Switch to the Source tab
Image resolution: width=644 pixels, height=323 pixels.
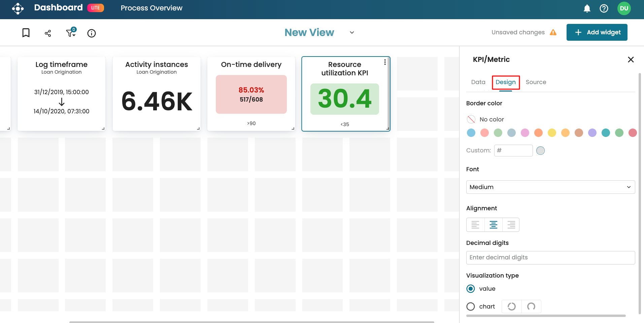536,82
